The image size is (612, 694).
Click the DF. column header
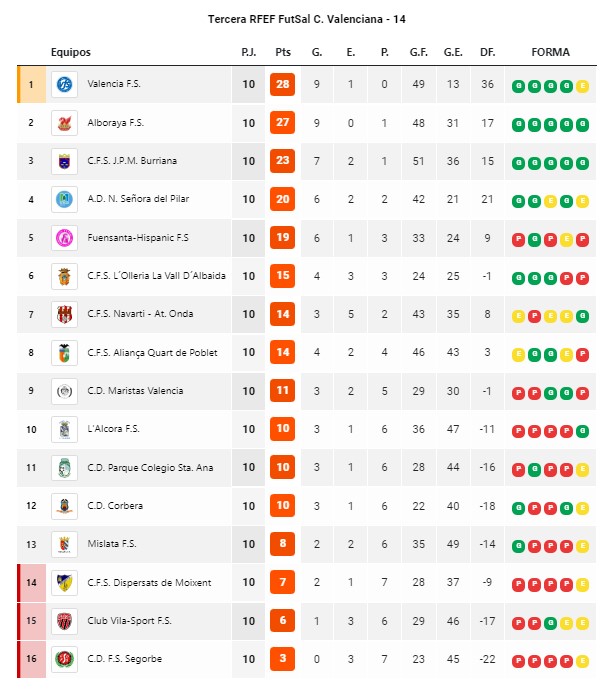click(x=487, y=52)
